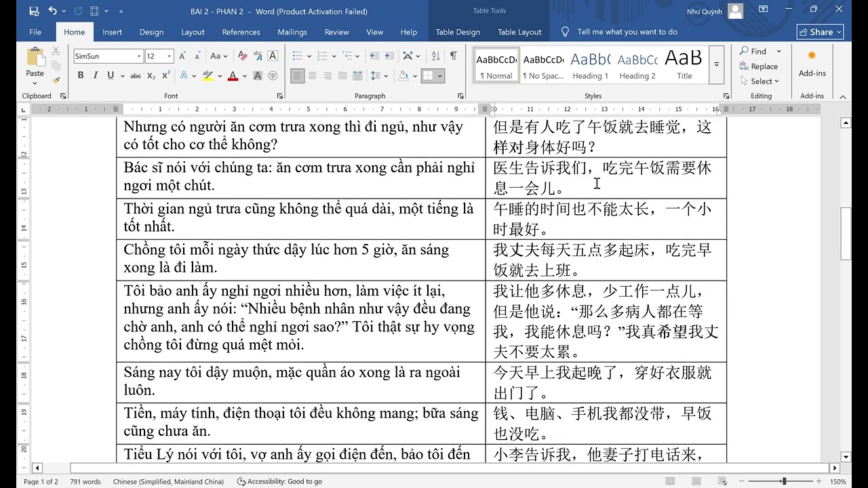Justify the paragraph text

click(x=342, y=76)
